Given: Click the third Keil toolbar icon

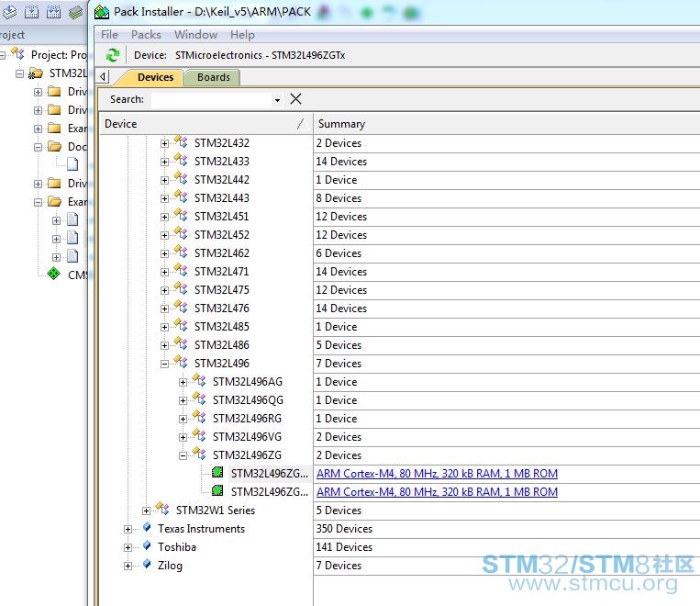Looking at the screenshot, I should click(53, 12).
